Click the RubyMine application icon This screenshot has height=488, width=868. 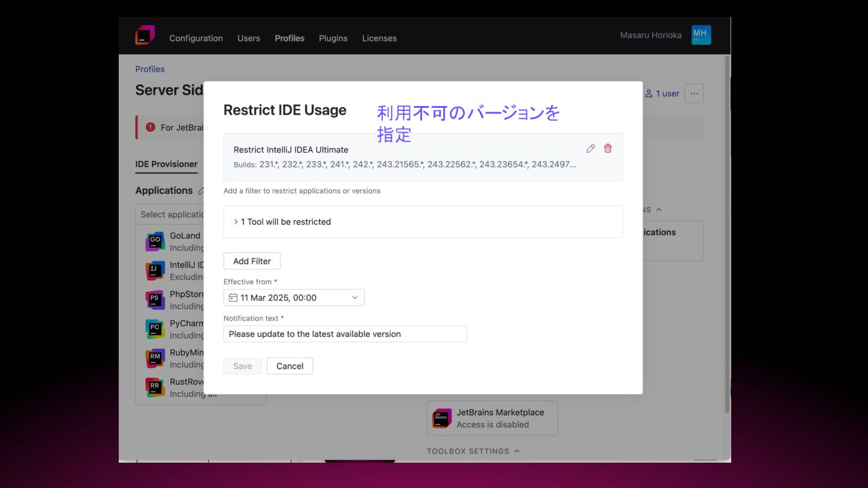tap(155, 358)
